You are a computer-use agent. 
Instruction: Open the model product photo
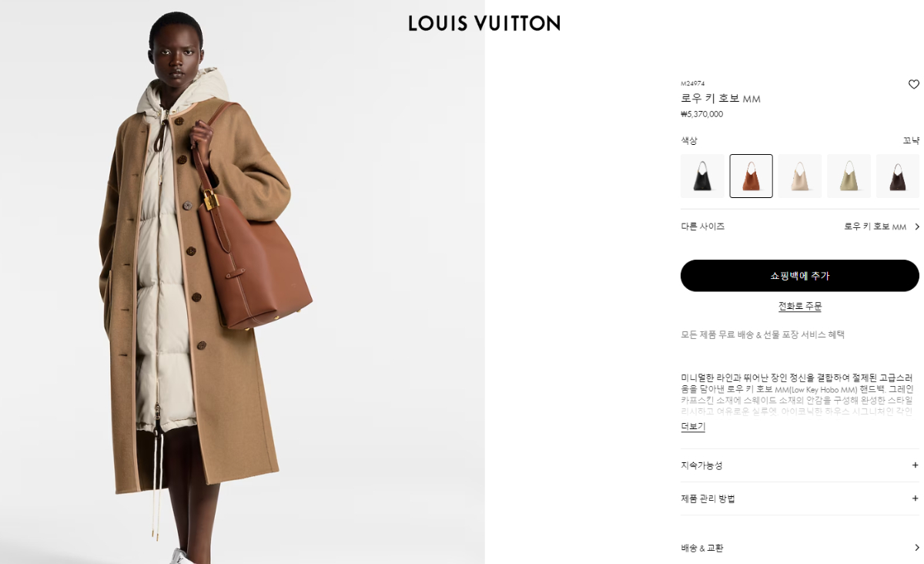point(243,282)
